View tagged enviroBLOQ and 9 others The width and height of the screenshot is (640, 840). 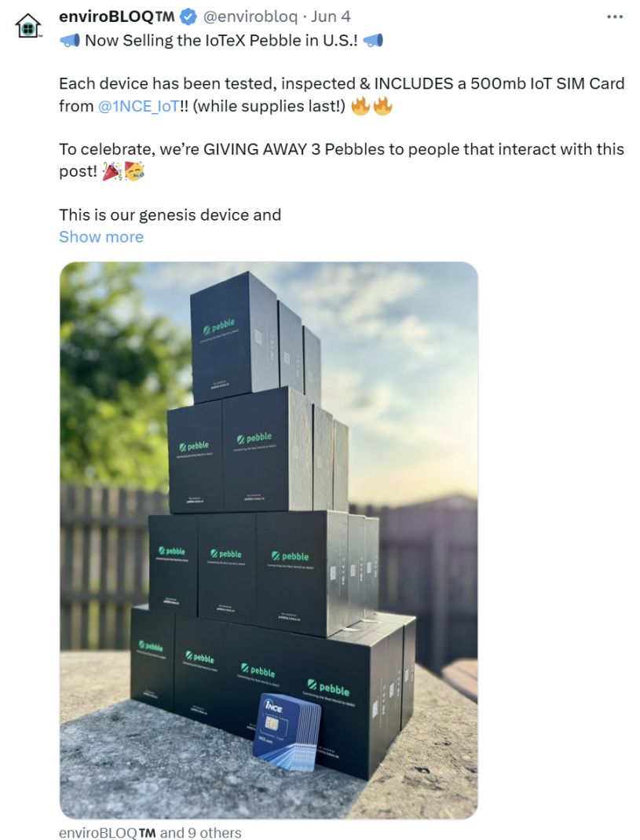(x=150, y=832)
